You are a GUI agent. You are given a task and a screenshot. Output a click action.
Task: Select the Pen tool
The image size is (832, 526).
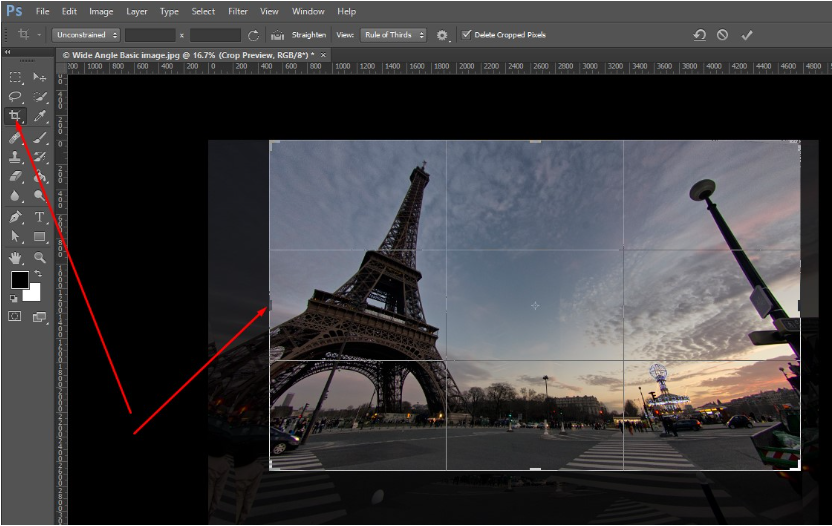point(15,217)
